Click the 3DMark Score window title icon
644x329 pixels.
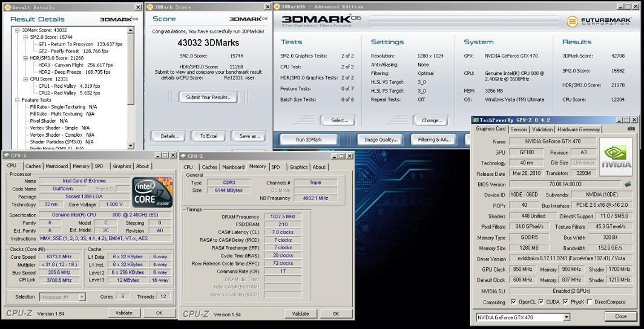pyautogui.click(x=150, y=7)
